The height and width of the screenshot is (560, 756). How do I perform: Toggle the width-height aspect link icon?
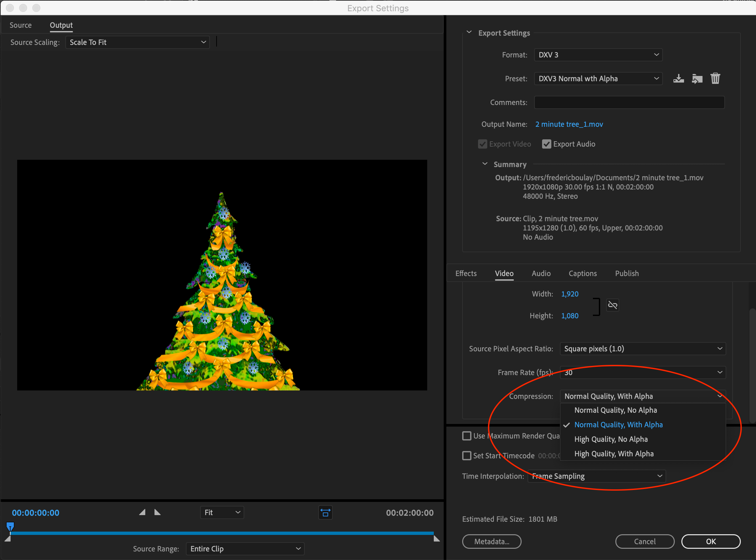[612, 305]
